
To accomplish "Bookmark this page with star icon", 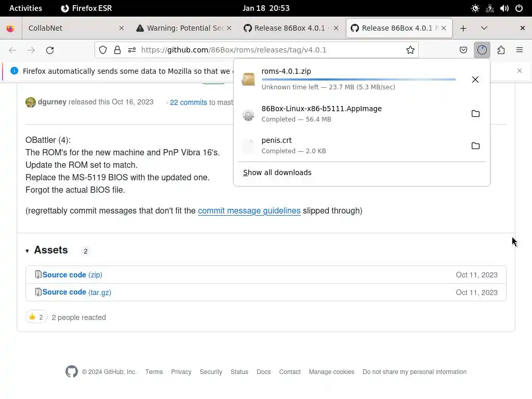I will [410, 50].
